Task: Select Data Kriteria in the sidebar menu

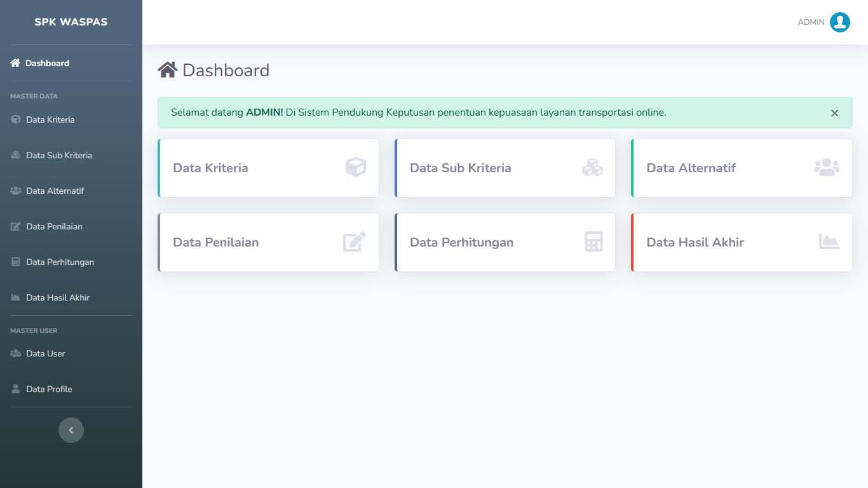Action: point(50,119)
